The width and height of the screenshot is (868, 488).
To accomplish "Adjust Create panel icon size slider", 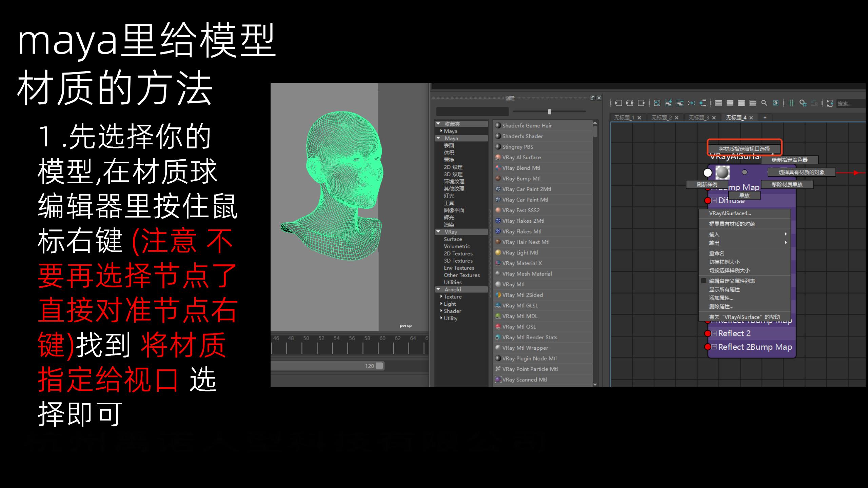I will [550, 111].
